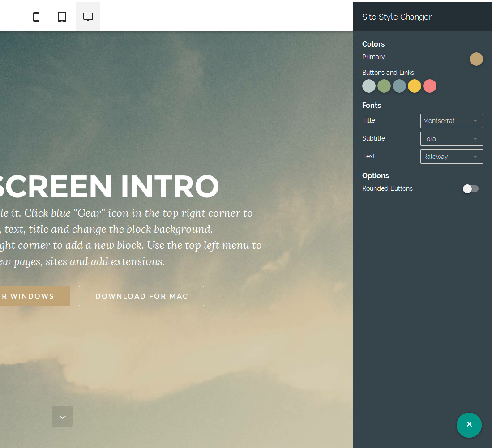The width and height of the screenshot is (492, 448).
Task: Switch to mobile phone preview
Action: click(36, 17)
